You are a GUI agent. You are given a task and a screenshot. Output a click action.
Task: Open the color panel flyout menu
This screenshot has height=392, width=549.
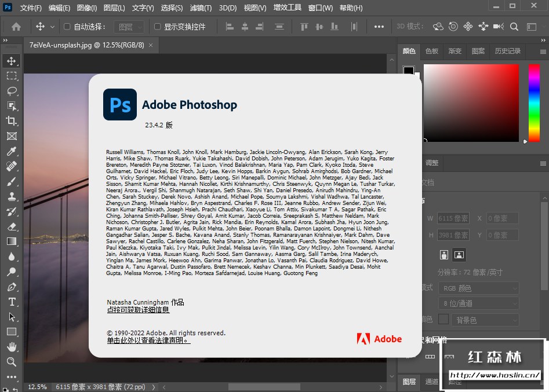pyautogui.click(x=543, y=52)
